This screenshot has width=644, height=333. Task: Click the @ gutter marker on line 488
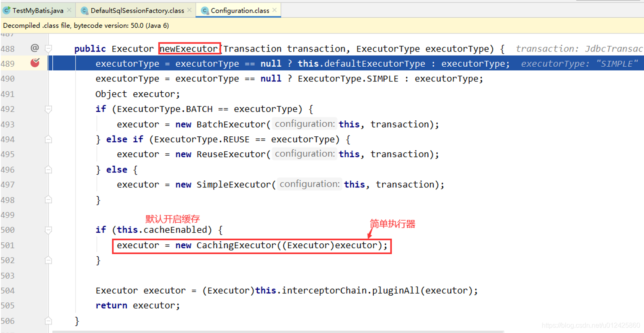pyautogui.click(x=35, y=48)
